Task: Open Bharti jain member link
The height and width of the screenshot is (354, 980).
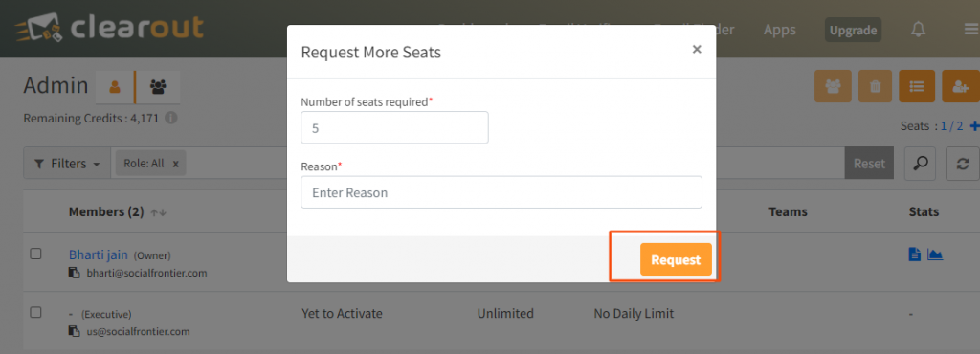Action: coord(99,254)
